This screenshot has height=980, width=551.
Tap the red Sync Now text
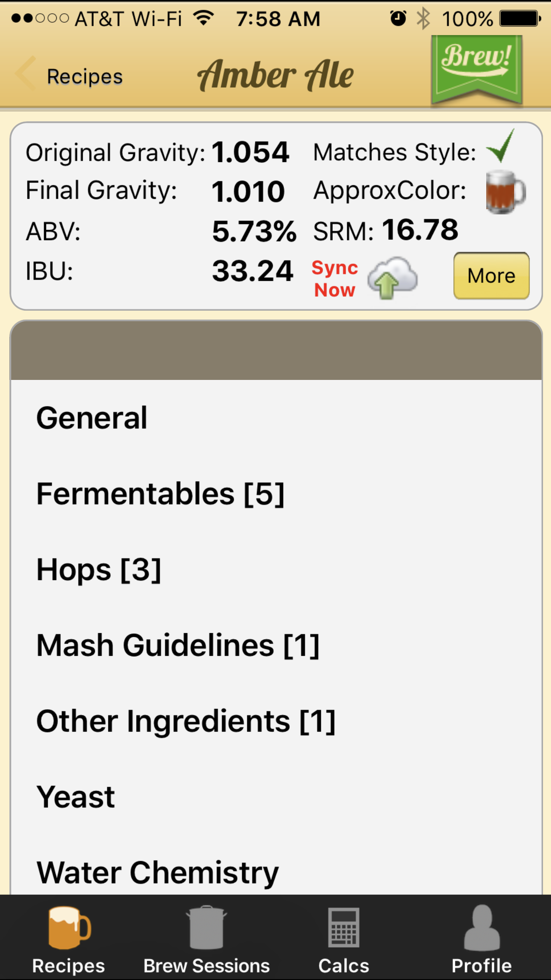tap(335, 279)
